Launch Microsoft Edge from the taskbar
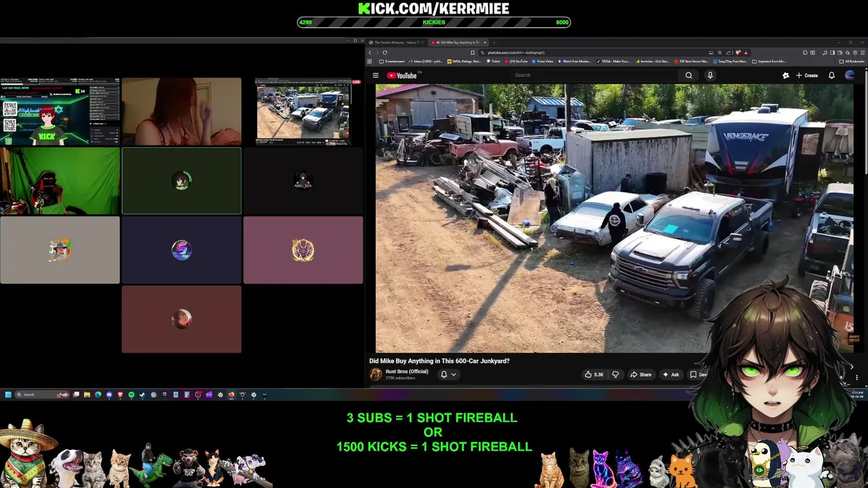The image size is (868, 488). (x=98, y=394)
